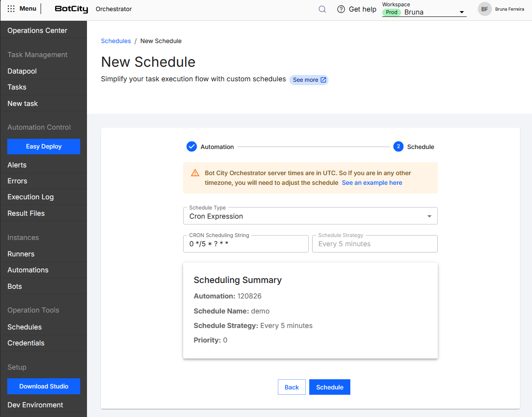
Task: Click the Schedules breadcrumb link
Action: click(115, 41)
